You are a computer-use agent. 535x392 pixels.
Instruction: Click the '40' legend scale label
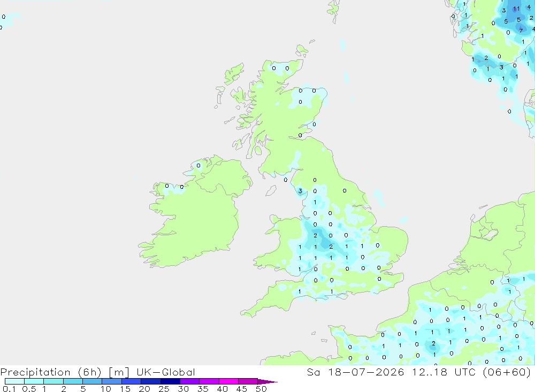[x=223, y=389]
